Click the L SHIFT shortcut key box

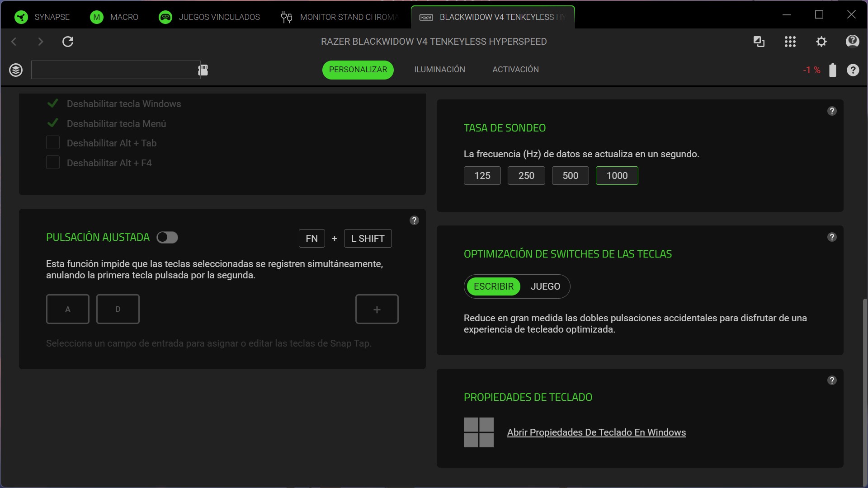[368, 239]
